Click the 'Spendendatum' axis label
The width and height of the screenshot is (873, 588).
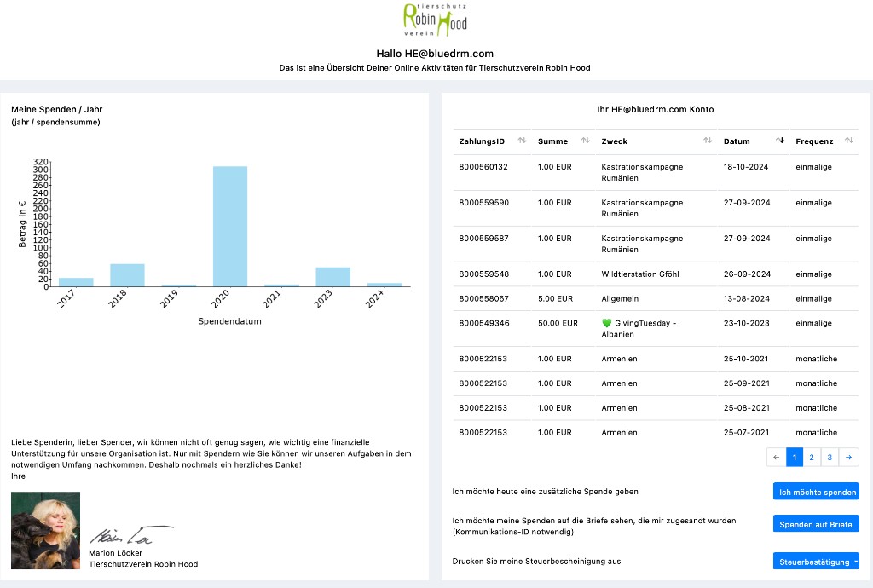[229, 321]
